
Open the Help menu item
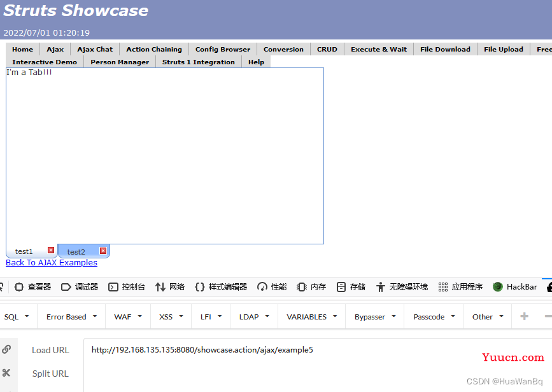(x=256, y=62)
